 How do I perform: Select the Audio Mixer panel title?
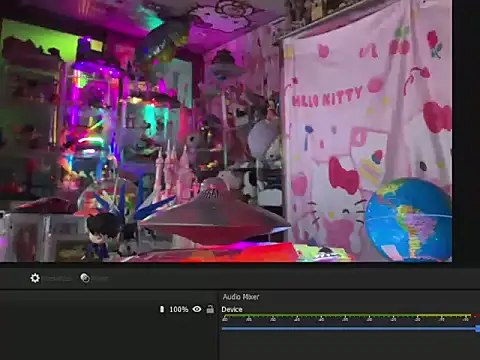(241, 297)
